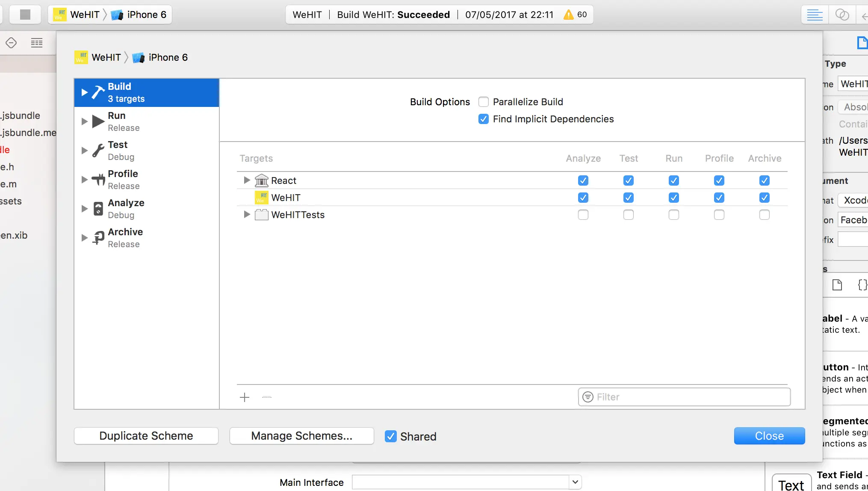Remove target with the minus button
This screenshot has height=491, width=868.
267,397
